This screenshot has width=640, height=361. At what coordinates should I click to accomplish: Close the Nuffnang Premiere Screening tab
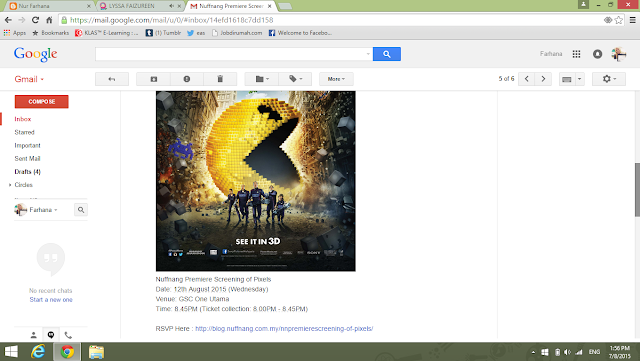(x=269, y=6)
